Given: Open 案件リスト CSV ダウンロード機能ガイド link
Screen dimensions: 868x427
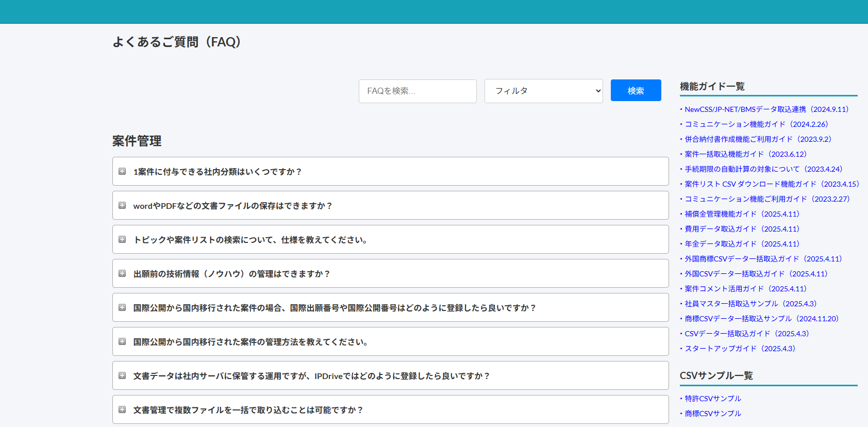Looking at the screenshot, I should tap(772, 184).
